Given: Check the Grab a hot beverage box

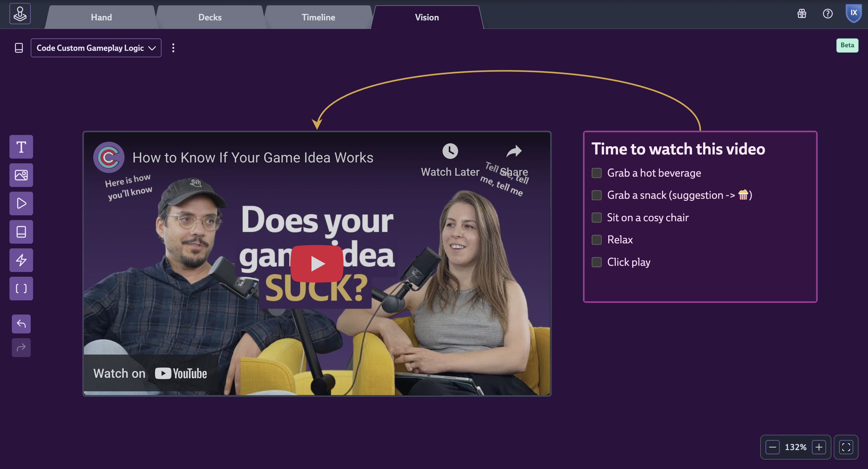Looking at the screenshot, I should tap(596, 173).
